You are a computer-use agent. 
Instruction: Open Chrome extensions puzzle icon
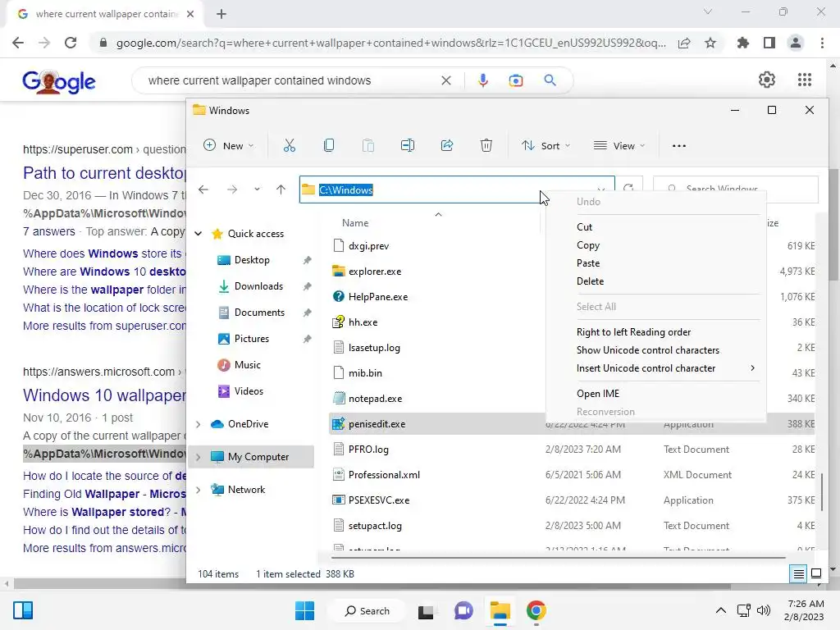743,43
